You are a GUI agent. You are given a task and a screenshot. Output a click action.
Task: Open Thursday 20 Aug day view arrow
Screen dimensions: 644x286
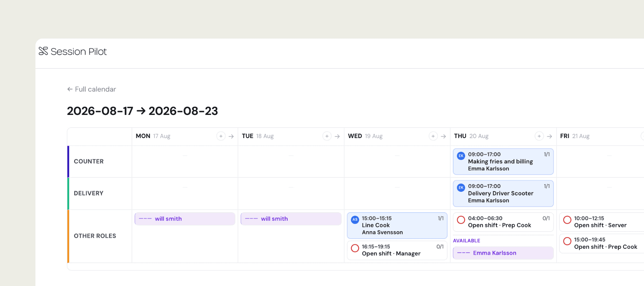tap(549, 136)
